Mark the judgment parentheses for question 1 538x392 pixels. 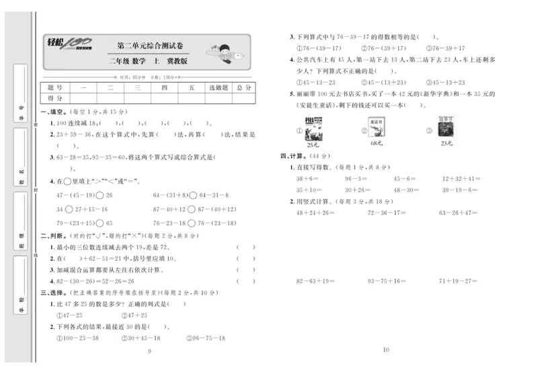[245, 245]
